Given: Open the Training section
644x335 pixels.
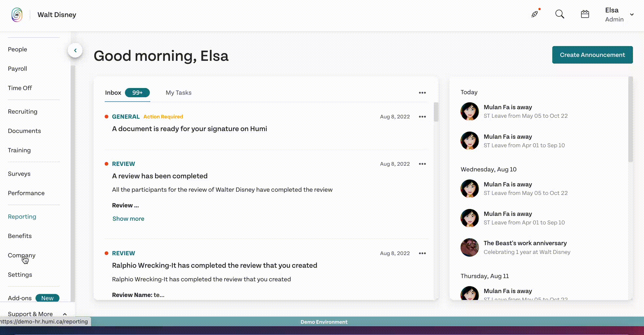Looking at the screenshot, I should (x=19, y=150).
